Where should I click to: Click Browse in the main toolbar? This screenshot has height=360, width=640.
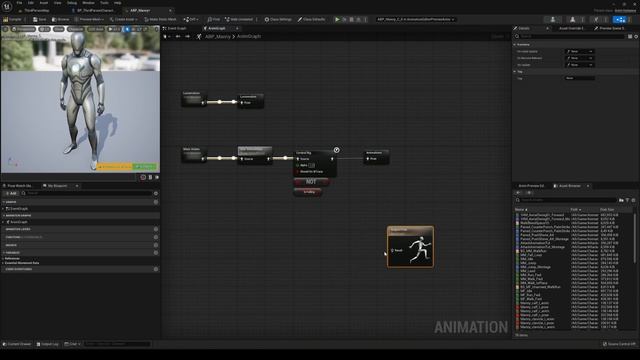(61, 19)
